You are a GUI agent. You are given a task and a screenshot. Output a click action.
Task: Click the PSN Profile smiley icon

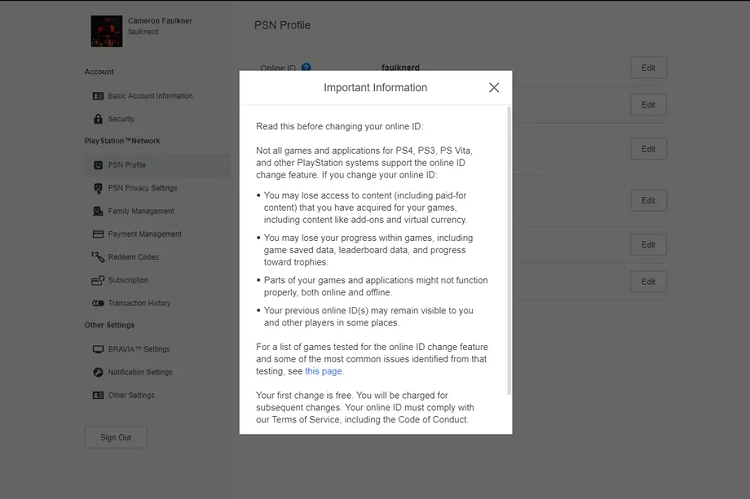pyautogui.click(x=98, y=165)
